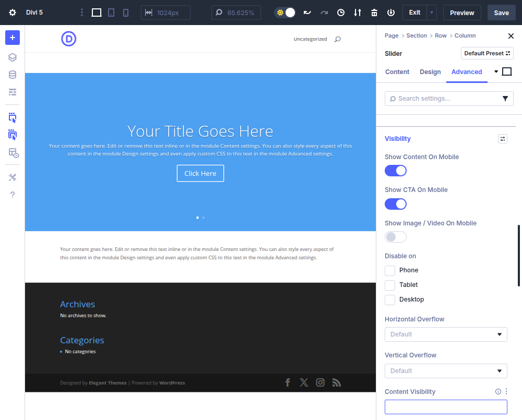Switch to the Design tab
This screenshot has width=522, height=420.
click(x=430, y=72)
